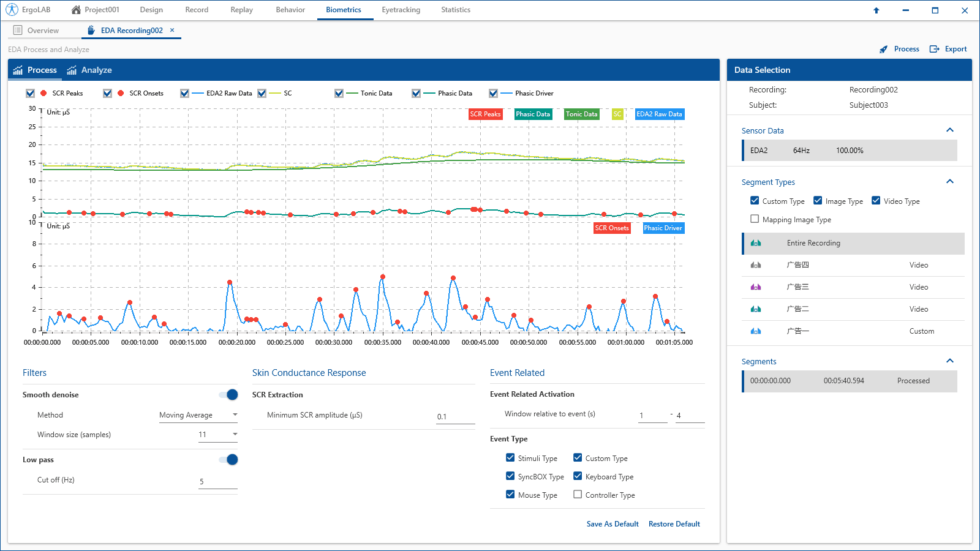Select the blue 广告一 custom segment icon

tap(756, 331)
